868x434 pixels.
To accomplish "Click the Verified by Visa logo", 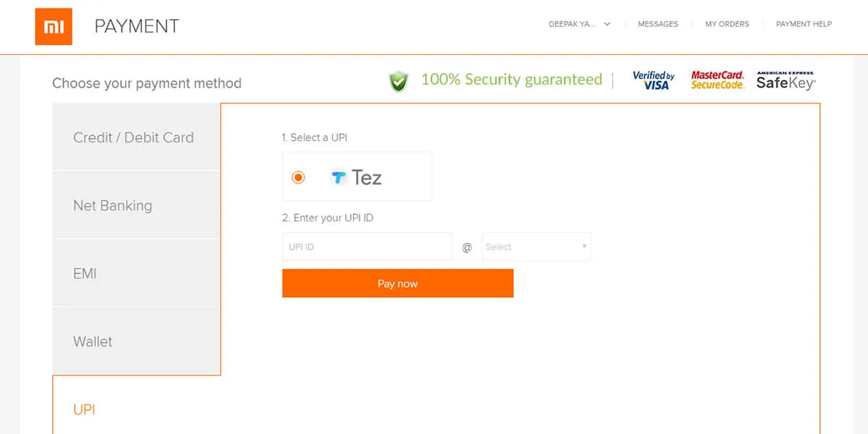I will [653, 80].
